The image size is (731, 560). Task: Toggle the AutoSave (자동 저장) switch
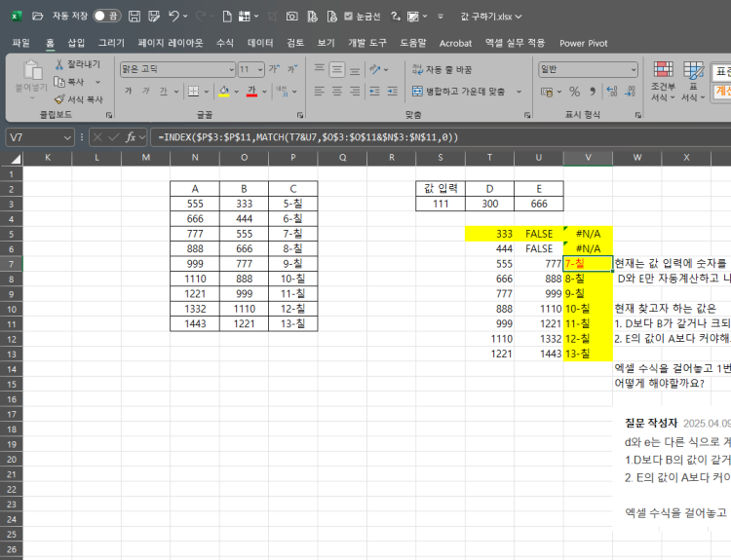pyautogui.click(x=106, y=17)
